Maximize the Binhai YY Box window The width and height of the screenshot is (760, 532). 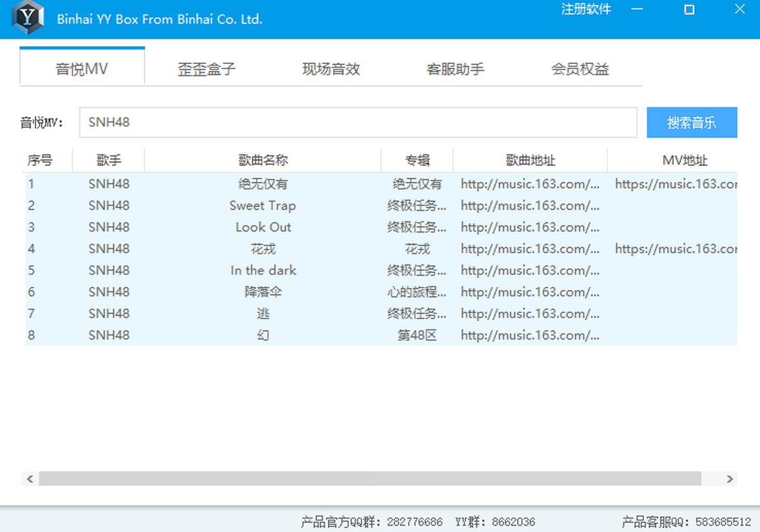689,9
